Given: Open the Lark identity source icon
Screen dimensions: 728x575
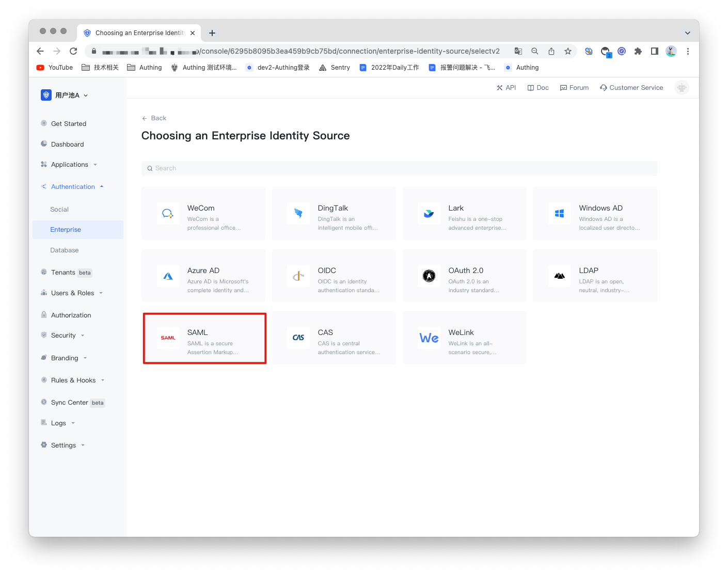Looking at the screenshot, I should pos(429,213).
